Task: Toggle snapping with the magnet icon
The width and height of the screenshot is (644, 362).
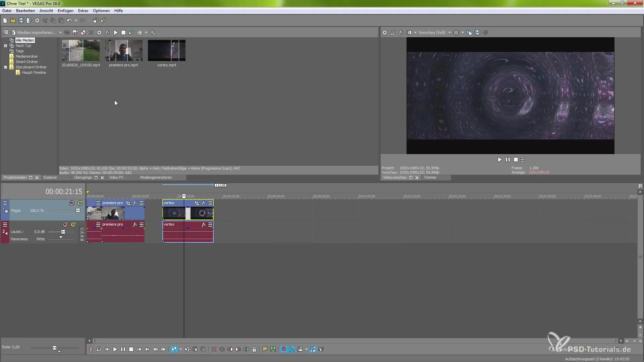Action: 284,349
